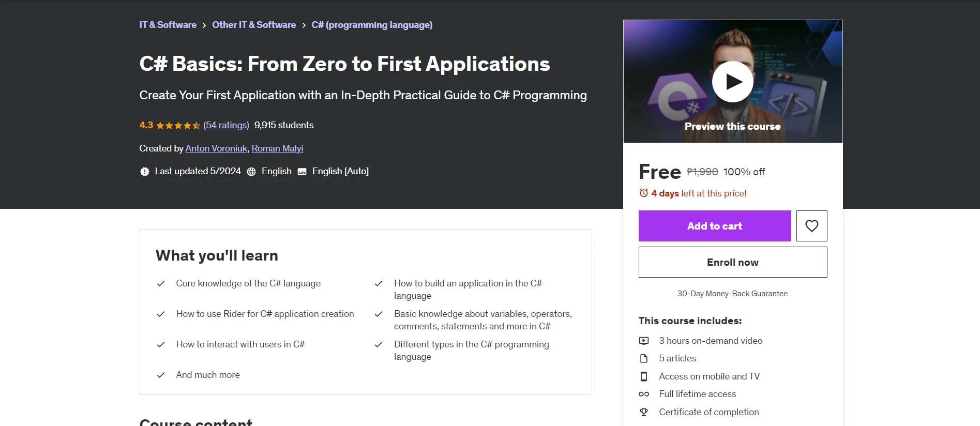Click checkmark beside Different types in C#
Viewport: 980px width, 426px height.
(x=379, y=345)
